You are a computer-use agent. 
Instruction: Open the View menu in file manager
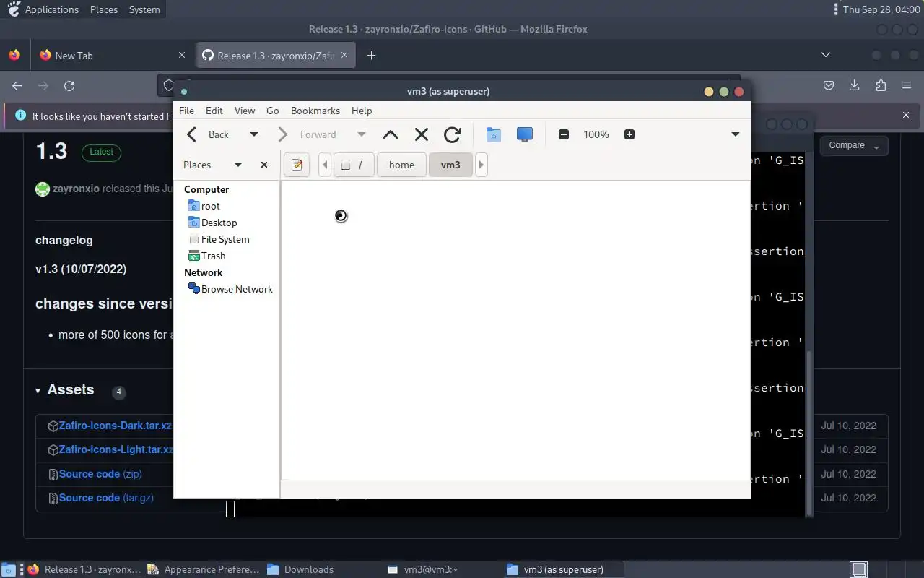pyautogui.click(x=245, y=111)
